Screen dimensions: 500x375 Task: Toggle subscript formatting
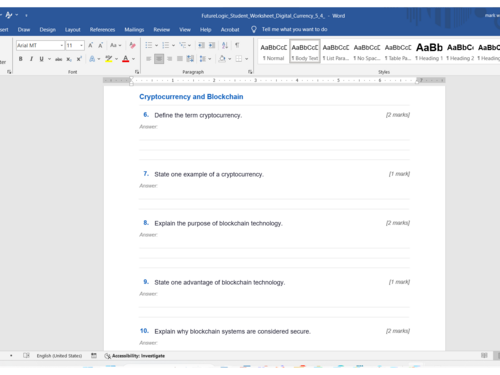[x=69, y=59]
